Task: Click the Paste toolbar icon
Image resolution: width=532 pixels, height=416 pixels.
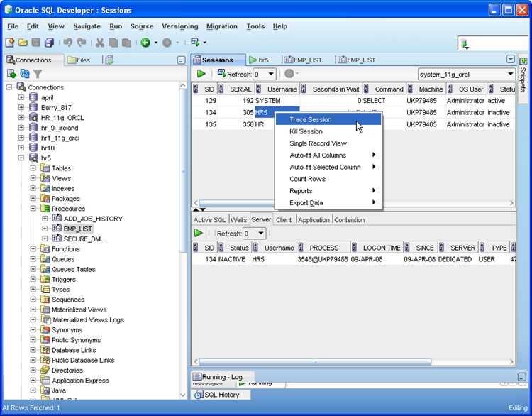Action: 126,43
